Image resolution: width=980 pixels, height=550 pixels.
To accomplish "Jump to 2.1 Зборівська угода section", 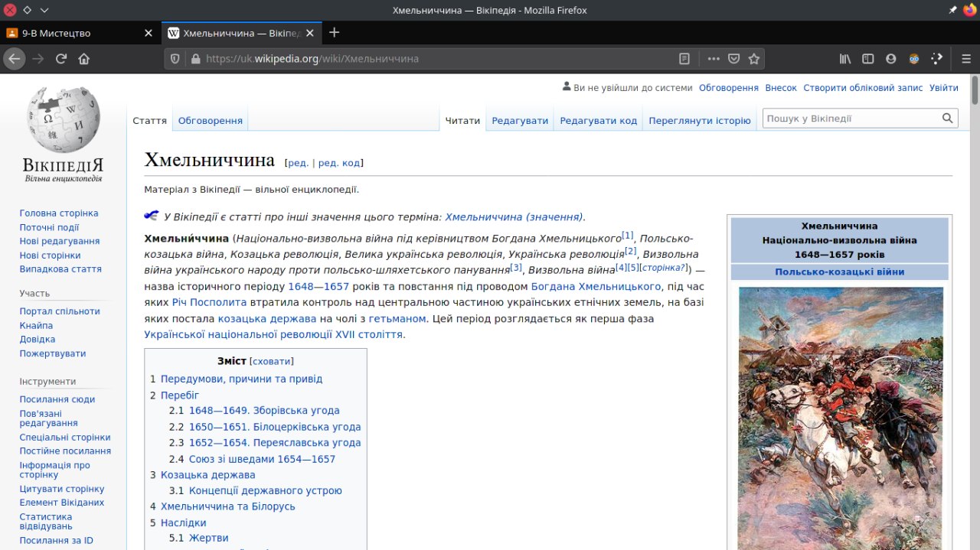I will coord(264,411).
